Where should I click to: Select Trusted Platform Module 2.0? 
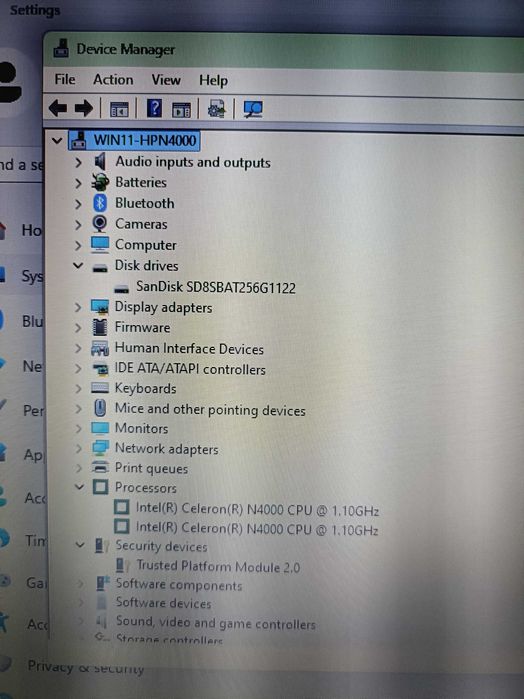(x=218, y=567)
